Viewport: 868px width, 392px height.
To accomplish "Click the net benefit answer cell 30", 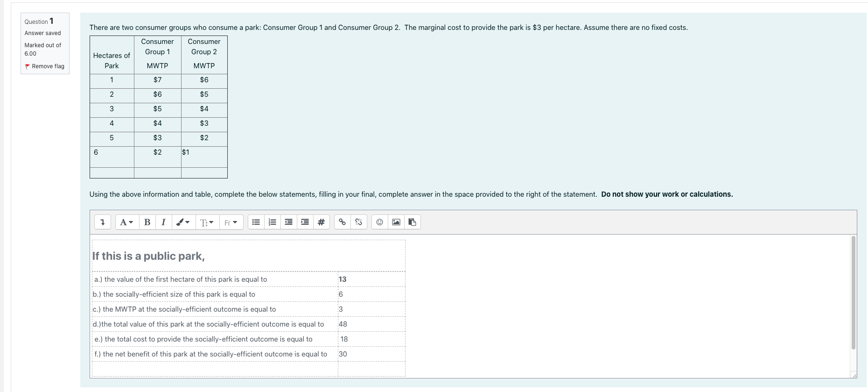I will [371, 354].
